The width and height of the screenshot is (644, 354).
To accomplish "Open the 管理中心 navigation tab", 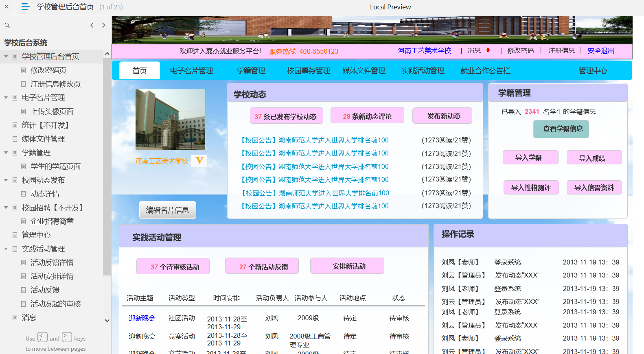I will point(593,70).
